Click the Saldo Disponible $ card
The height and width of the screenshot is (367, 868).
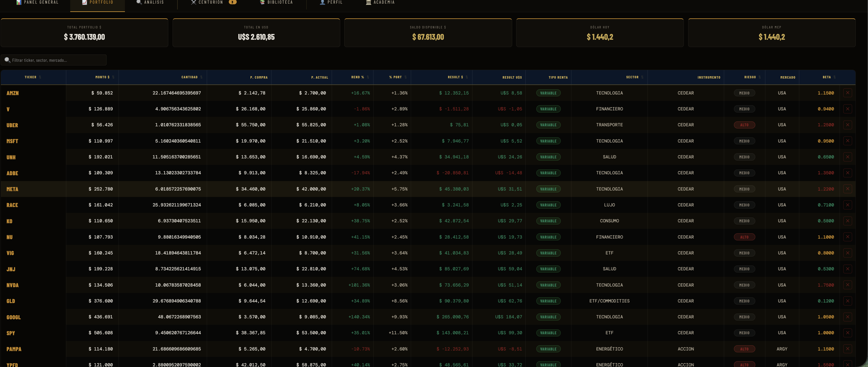pos(428,33)
